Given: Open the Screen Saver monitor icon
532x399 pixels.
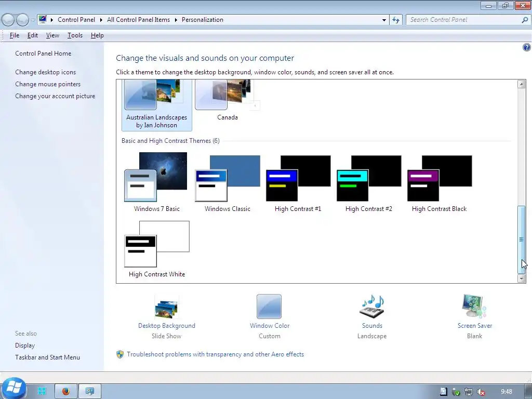Looking at the screenshot, I should tap(474, 307).
